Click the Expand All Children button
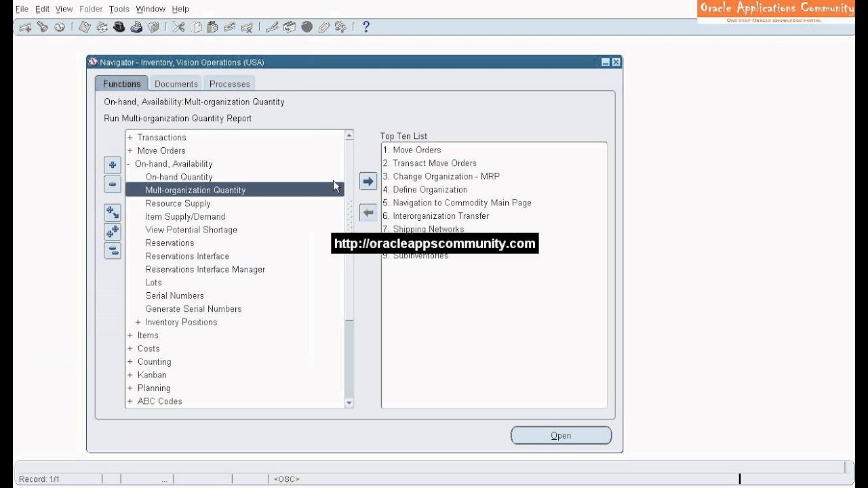868x488 pixels. tap(113, 213)
